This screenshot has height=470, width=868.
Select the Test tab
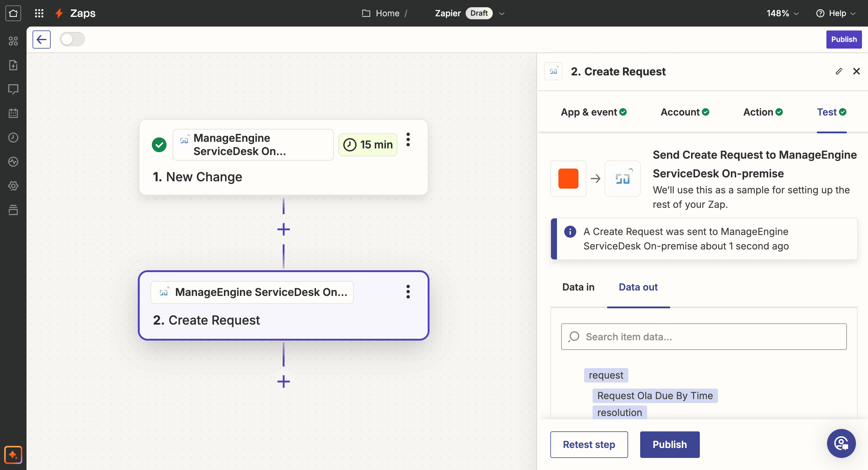tap(832, 112)
